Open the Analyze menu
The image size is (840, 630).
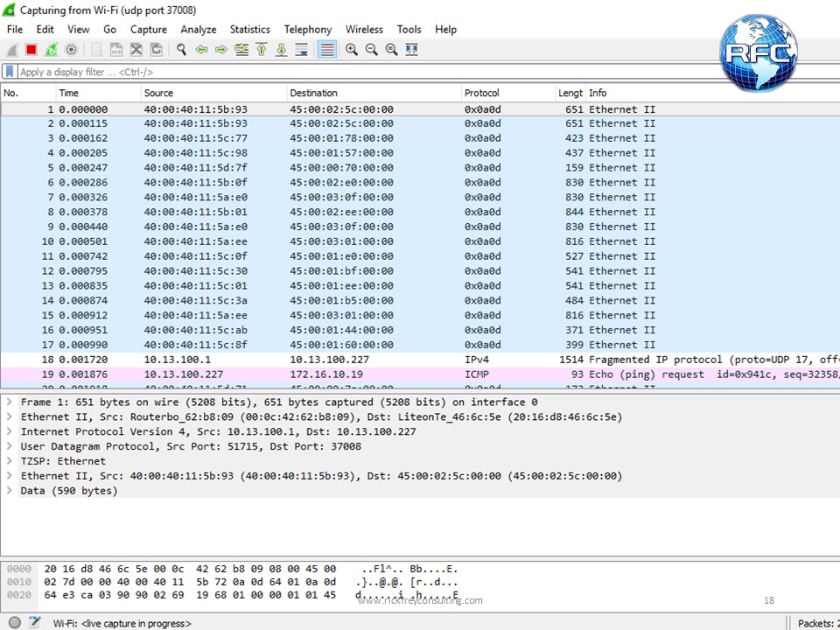tap(199, 30)
